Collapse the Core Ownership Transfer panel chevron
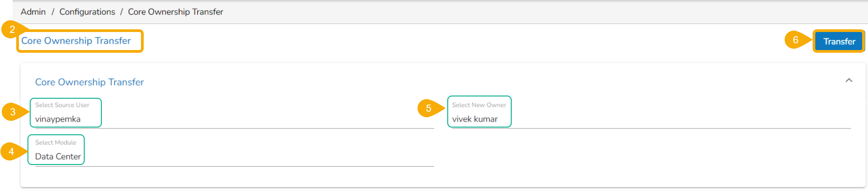The width and height of the screenshot is (868, 192). (x=849, y=80)
